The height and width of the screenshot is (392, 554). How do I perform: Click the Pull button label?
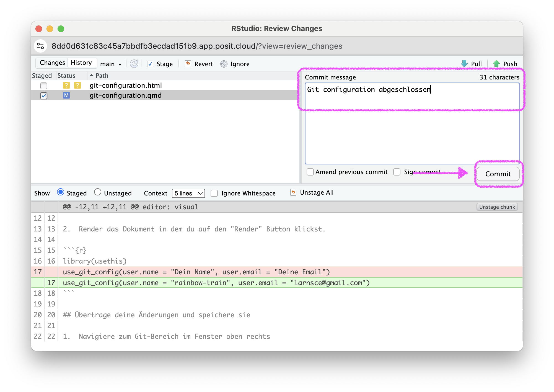coord(476,64)
